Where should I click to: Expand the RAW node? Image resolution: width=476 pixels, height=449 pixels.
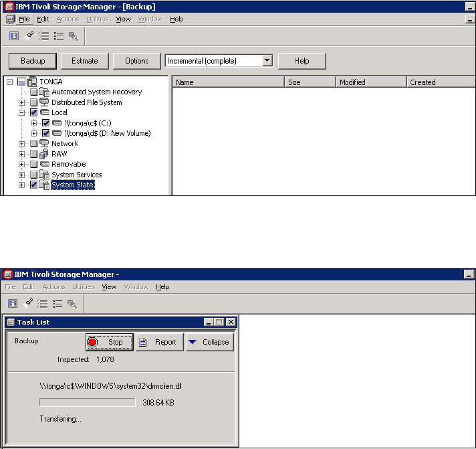(x=21, y=154)
